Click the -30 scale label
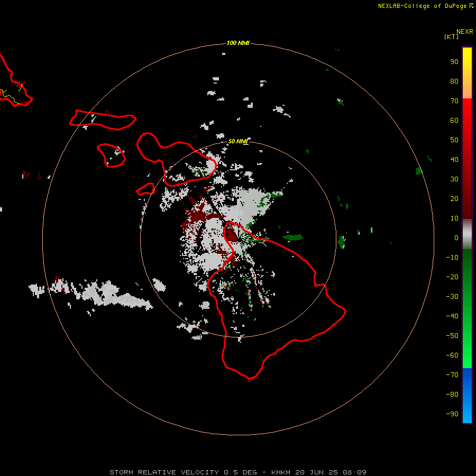 coord(452,297)
